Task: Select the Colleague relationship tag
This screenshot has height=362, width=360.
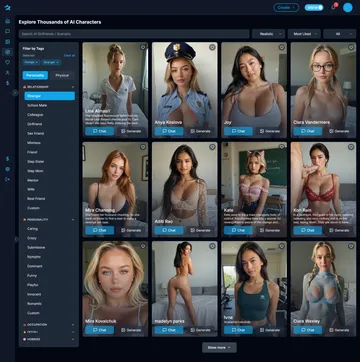Action: click(50, 115)
